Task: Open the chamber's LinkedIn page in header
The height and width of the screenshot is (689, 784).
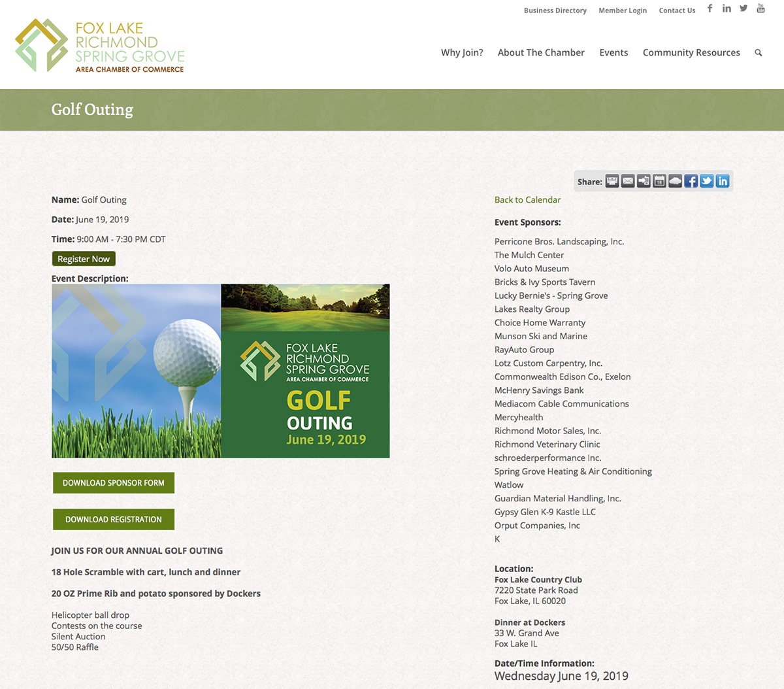Action: tap(727, 8)
